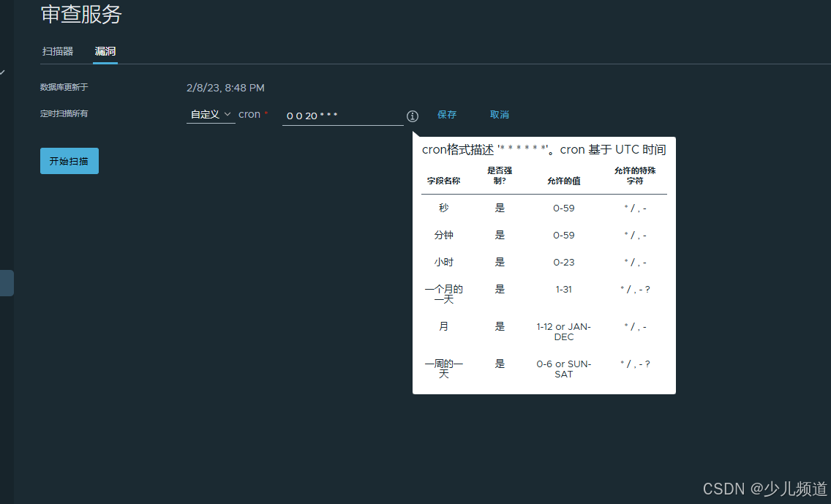
Task: Select the 漏洞 tab
Action: (105, 51)
